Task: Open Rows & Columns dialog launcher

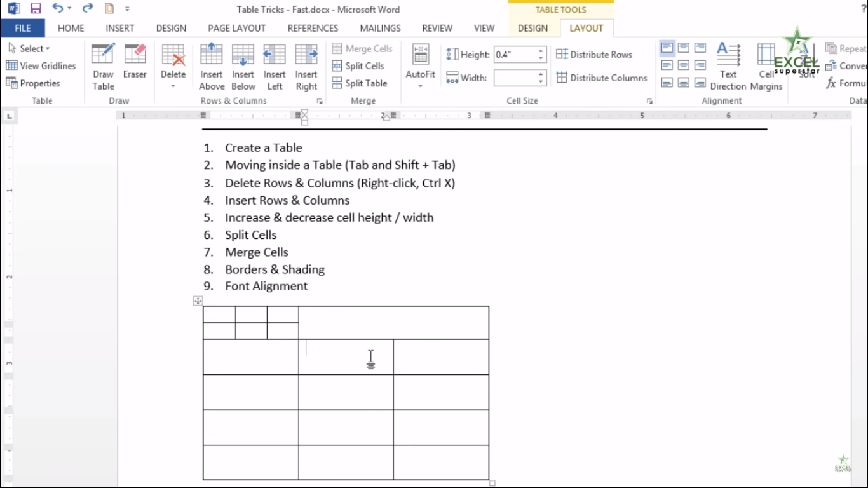Action: tap(320, 101)
